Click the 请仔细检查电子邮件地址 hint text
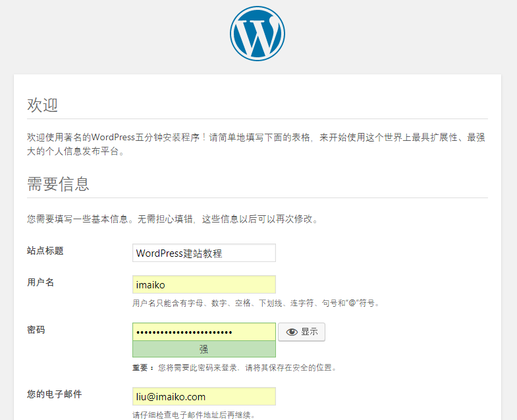Viewport: 517px width, 420px height. 194,415
